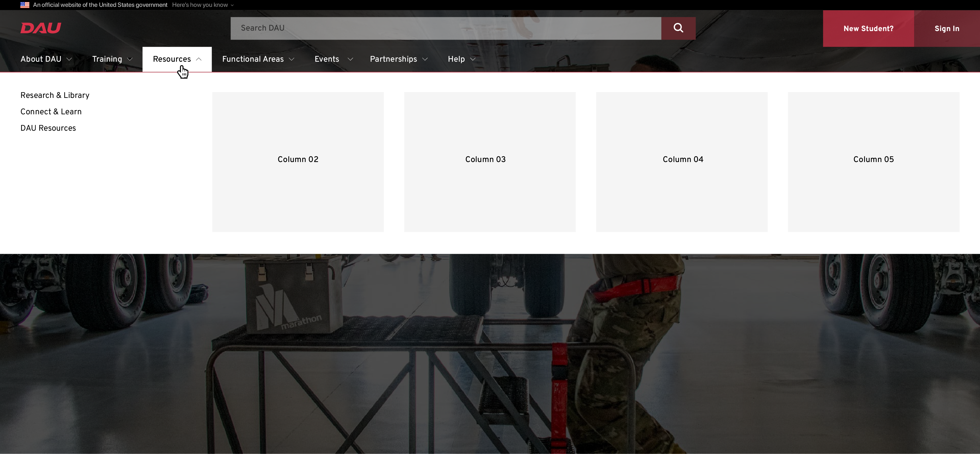Image resolution: width=980 pixels, height=454 pixels.
Task: Click the DAU logo
Action: click(x=41, y=28)
